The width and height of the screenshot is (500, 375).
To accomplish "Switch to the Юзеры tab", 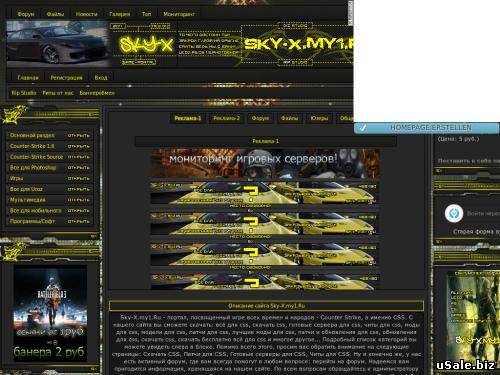I will [319, 118].
